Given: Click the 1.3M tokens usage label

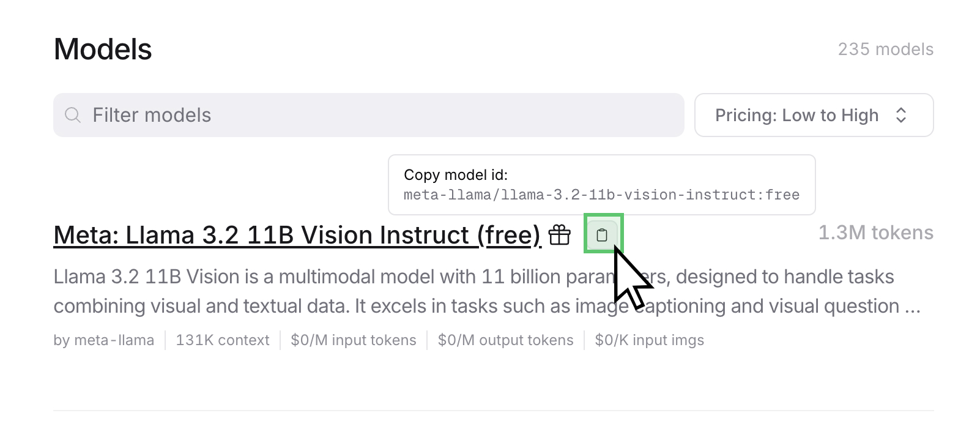Looking at the screenshot, I should pos(875,233).
